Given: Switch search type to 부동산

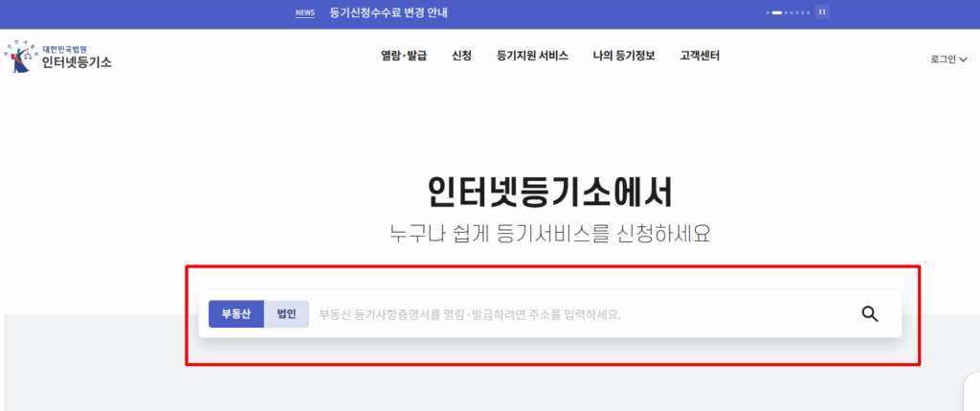Looking at the screenshot, I should [x=235, y=313].
